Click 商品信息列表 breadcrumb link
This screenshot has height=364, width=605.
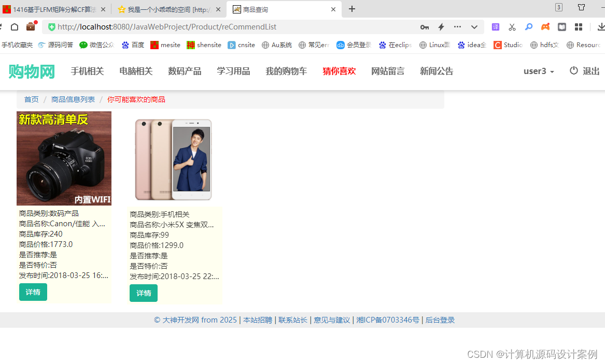click(x=73, y=99)
